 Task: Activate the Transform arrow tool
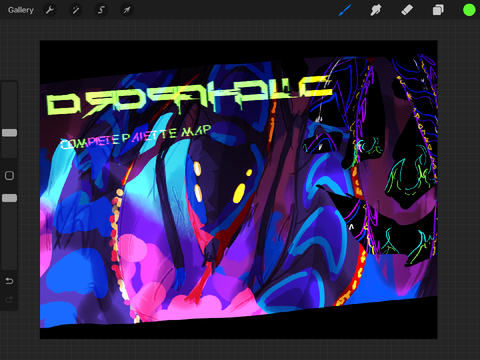[127, 10]
